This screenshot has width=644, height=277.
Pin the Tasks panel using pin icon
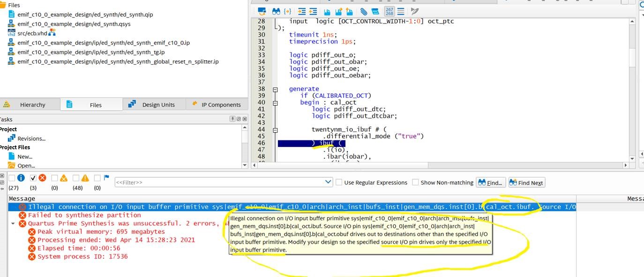(x=233, y=119)
